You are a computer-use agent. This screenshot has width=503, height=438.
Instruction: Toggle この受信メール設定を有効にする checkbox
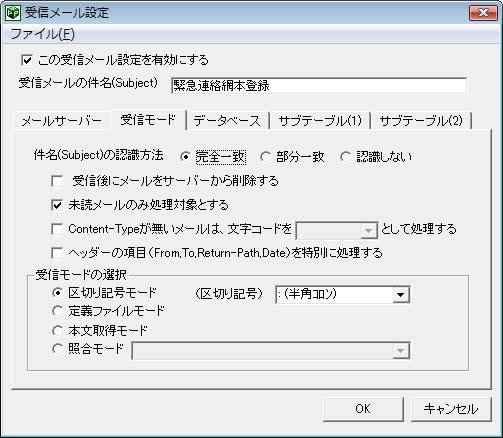(27, 60)
